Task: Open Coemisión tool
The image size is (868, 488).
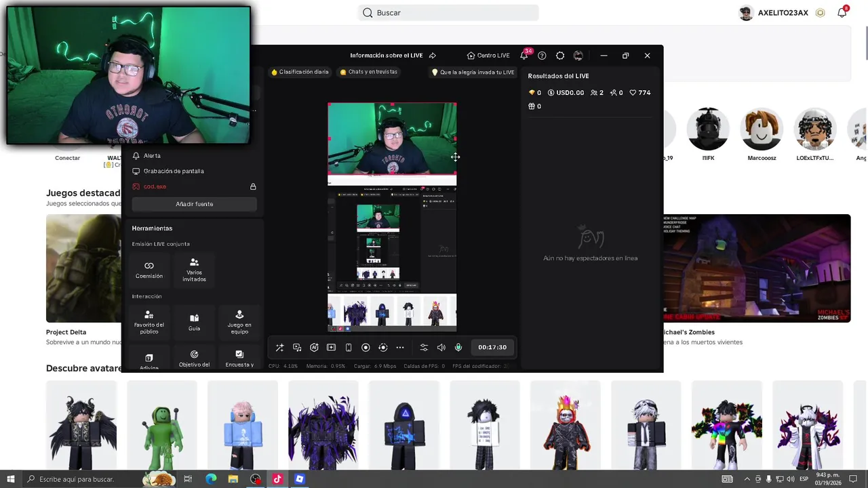Action: pos(149,270)
